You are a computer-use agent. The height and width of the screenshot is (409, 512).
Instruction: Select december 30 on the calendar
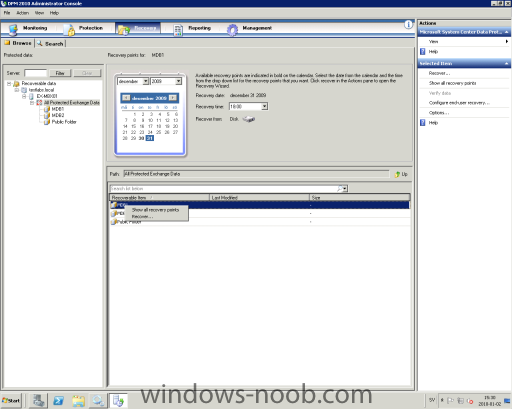coord(141,138)
